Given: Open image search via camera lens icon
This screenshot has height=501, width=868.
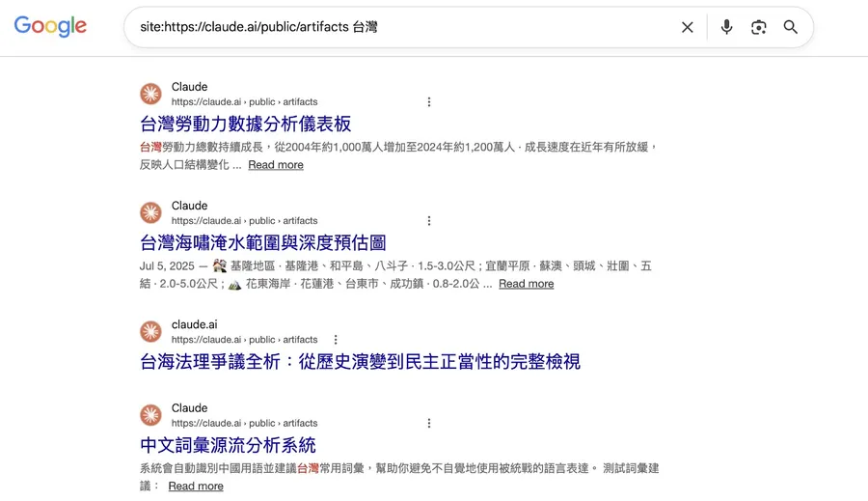Looking at the screenshot, I should 758,27.
